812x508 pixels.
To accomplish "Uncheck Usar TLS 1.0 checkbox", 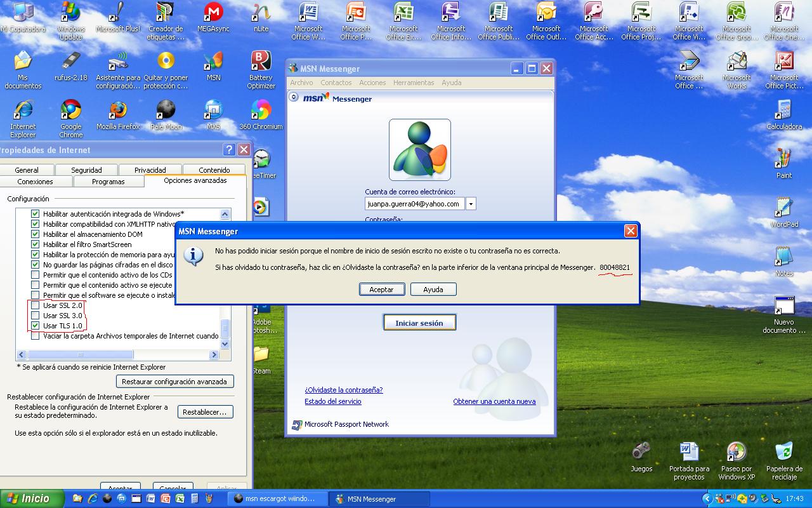I will 36,326.
